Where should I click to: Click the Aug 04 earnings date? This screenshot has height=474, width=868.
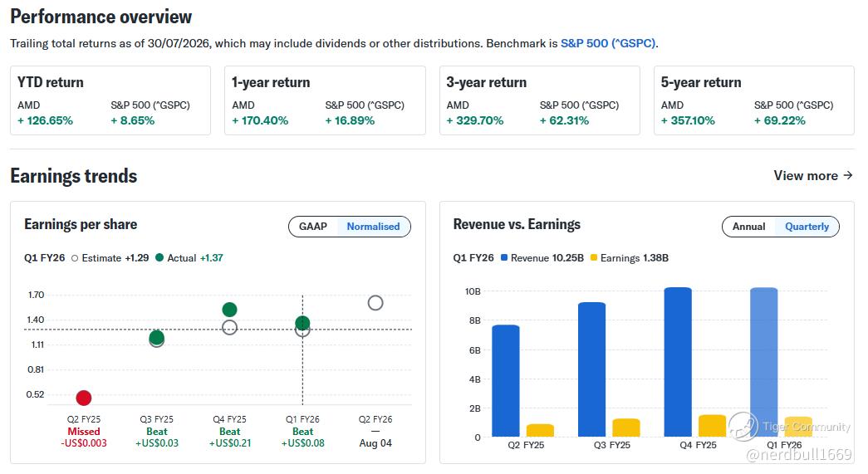click(375, 443)
